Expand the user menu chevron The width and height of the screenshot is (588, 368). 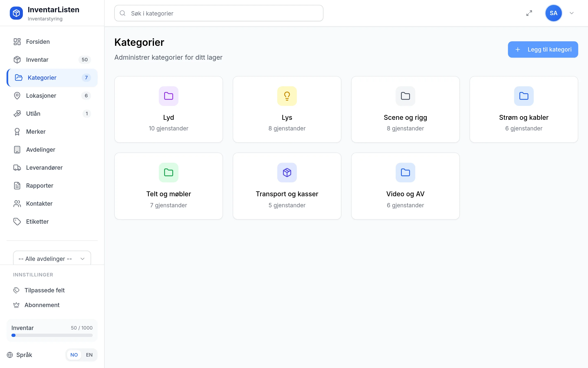coord(571,13)
